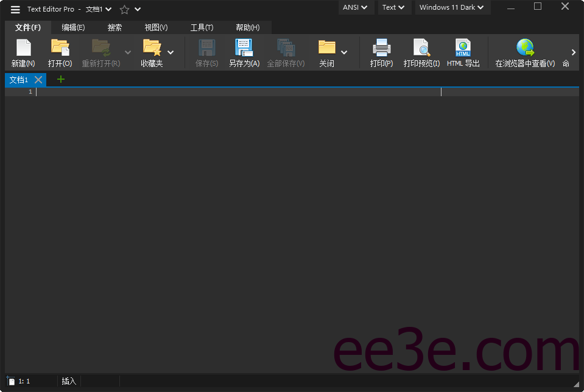Toggle 插入 insert mode in status bar
Image resolution: width=584 pixels, height=392 pixels.
(68, 380)
